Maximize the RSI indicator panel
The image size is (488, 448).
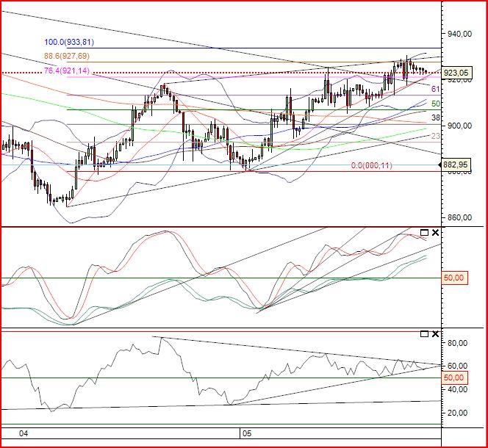(423, 334)
